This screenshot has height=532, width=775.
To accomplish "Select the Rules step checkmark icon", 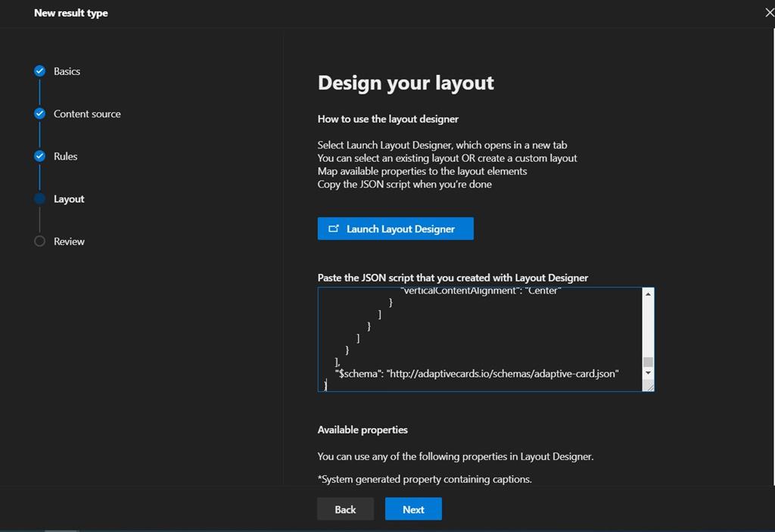I will click(39, 156).
